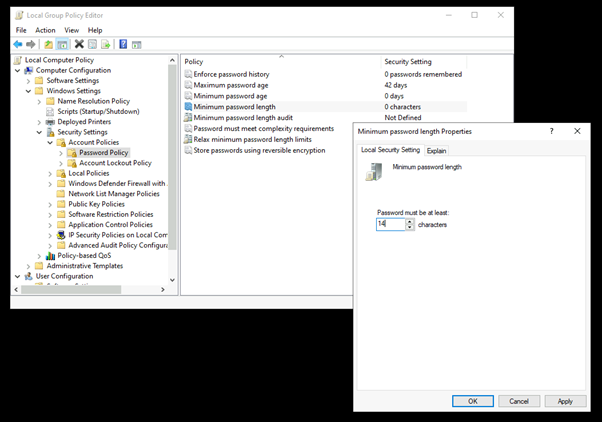This screenshot has width=602, height=422.
Task: Click the Scripts (Startup/Shutdown) icon
Action: pos(50,112)
